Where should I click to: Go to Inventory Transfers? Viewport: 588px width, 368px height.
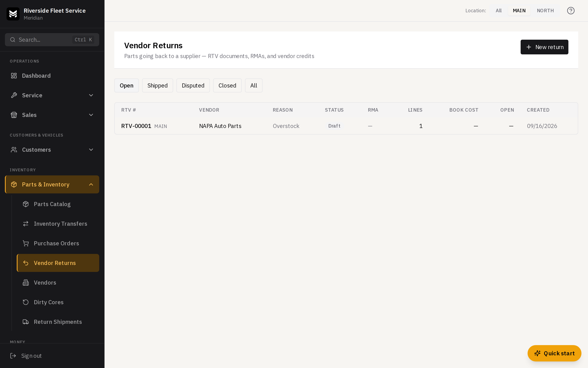click(x=58, y=224)
